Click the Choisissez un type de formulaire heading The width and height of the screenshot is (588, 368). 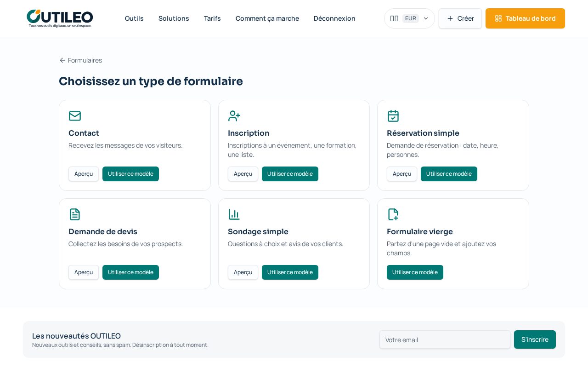pos(151,81)
